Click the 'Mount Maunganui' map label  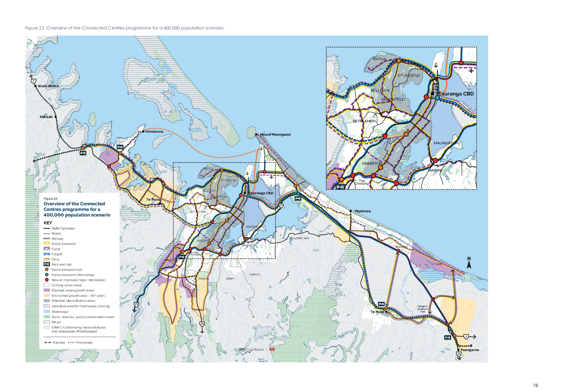275,134
